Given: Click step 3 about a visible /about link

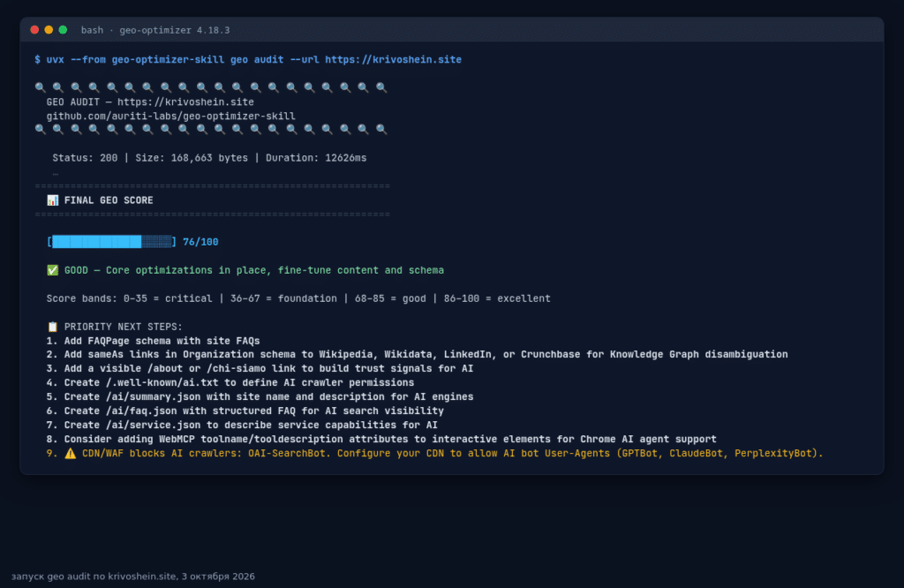Looking at the screenshot, I should point(260,368).
